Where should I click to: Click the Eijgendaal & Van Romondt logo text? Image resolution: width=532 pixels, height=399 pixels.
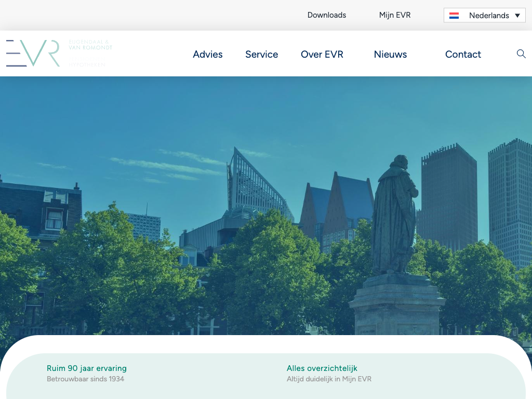click(90, 45)
